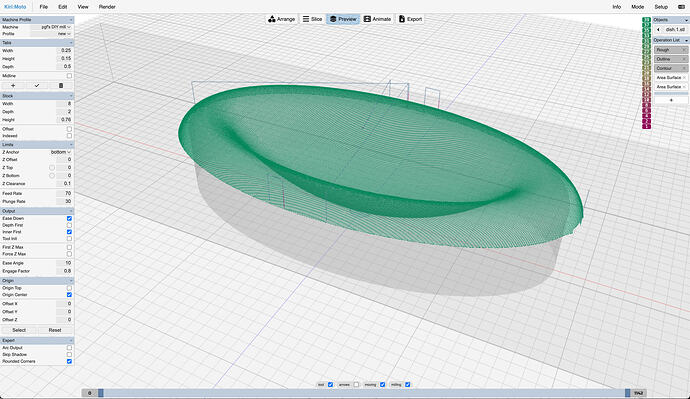Image resolution: width=690 pixels, height=399 pixels.
Task: Open the Mode menu
Action: [x=637, y=7]
